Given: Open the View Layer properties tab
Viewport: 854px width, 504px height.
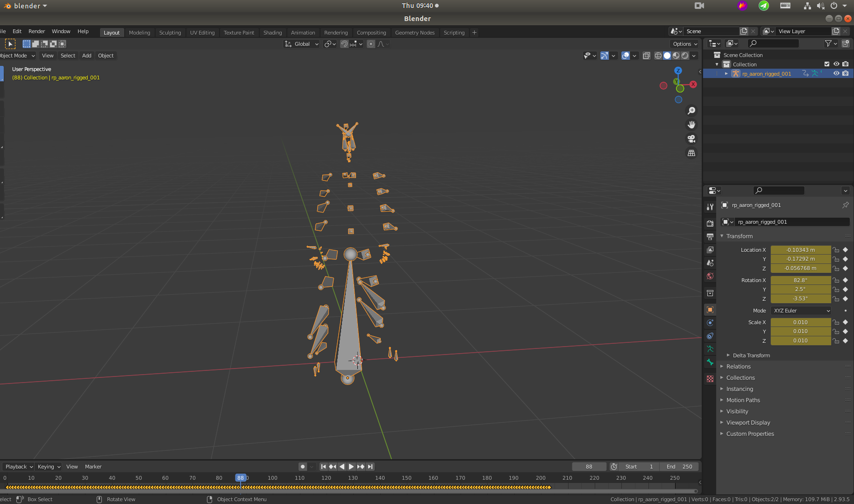Looking at the screenshot, I should (710, 250).
